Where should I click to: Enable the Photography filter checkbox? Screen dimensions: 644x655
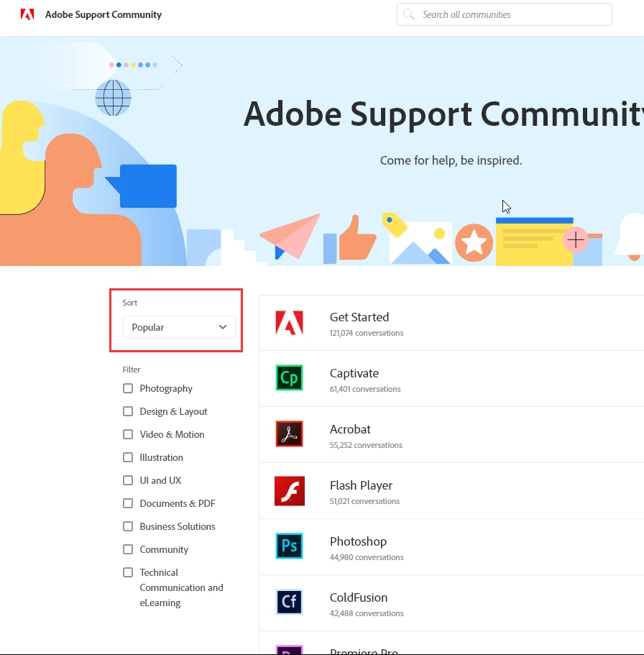coord(128,388)
